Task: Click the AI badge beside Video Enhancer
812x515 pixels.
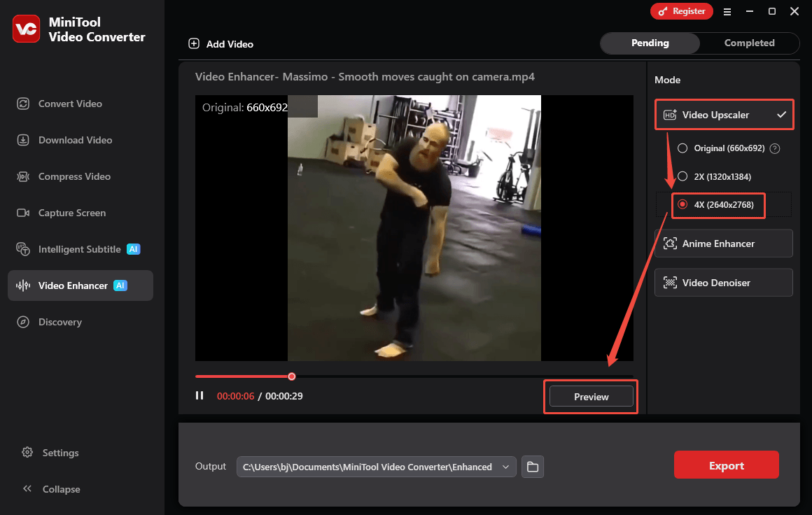Action: (120, 285)
